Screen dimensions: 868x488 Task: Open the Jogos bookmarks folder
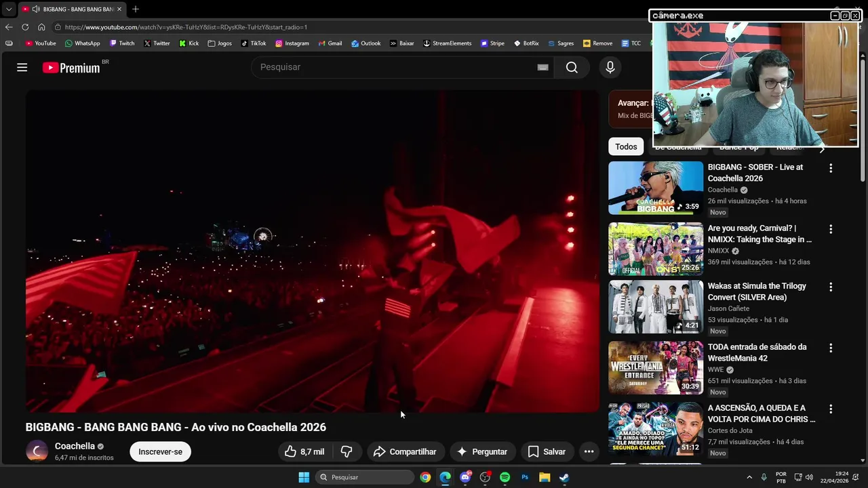(220, 43)
